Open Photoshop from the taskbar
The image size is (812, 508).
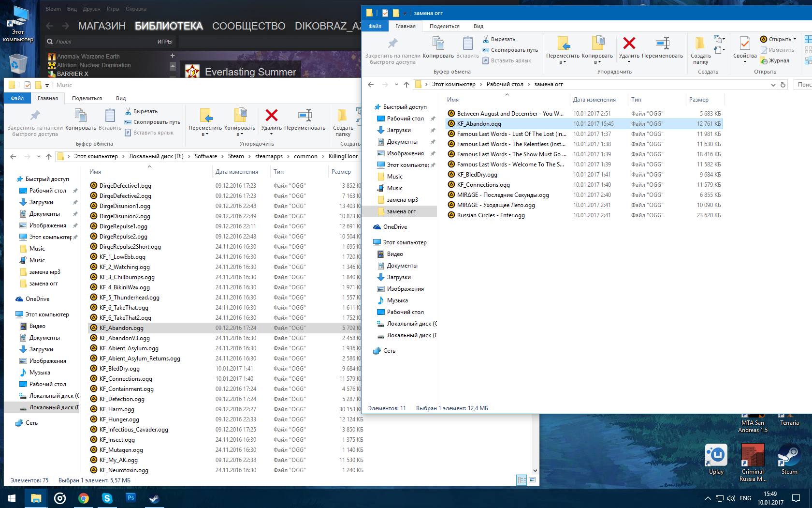[130, 498]
